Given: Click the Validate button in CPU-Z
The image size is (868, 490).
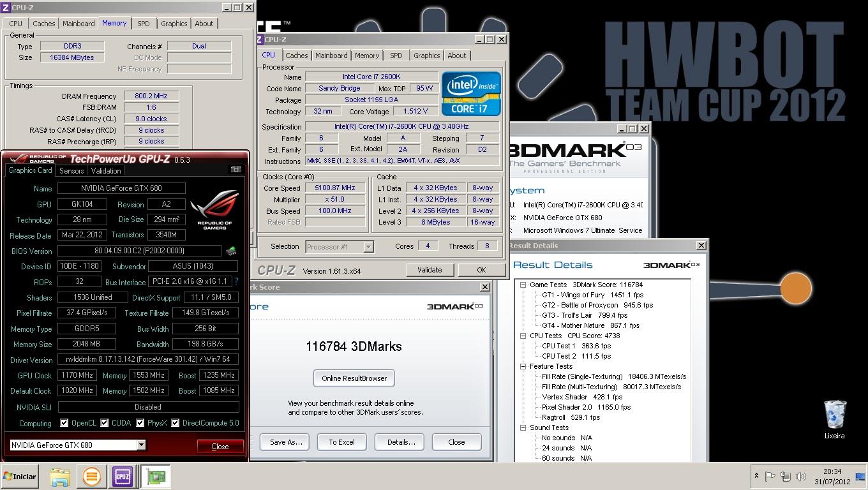Looking at the screenshot, I should 430,270.
